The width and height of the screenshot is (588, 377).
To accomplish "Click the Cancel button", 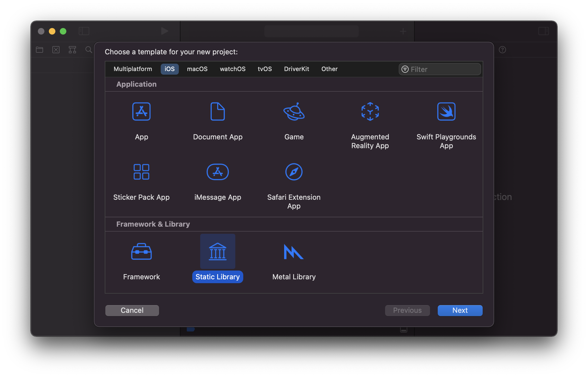I will point(132,310).
